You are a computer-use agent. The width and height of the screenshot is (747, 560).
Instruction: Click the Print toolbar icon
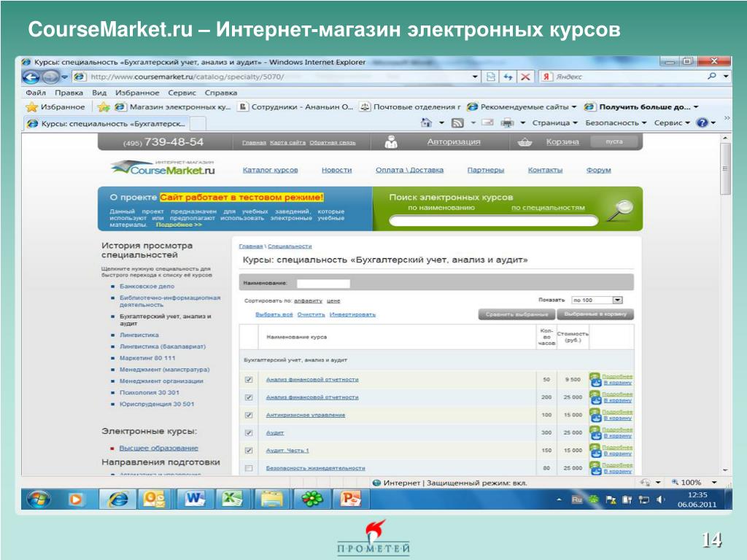508,122
